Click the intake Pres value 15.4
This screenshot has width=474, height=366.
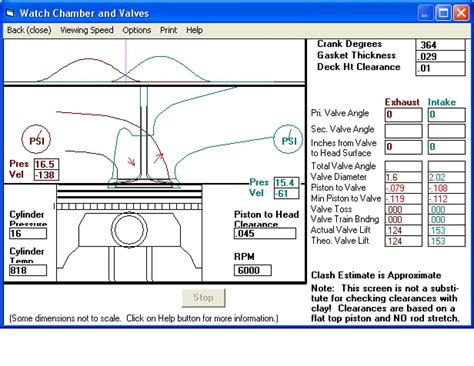(286, 183)
